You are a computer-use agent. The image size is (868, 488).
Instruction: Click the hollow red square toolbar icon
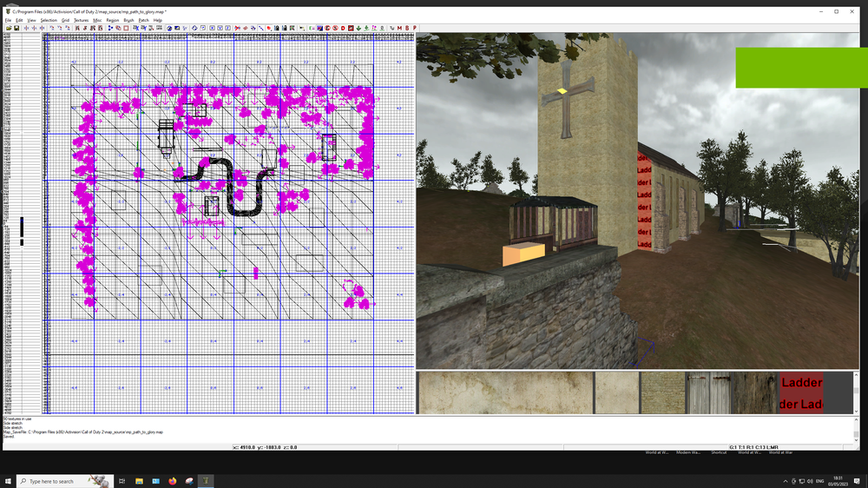tap(126, 28)
